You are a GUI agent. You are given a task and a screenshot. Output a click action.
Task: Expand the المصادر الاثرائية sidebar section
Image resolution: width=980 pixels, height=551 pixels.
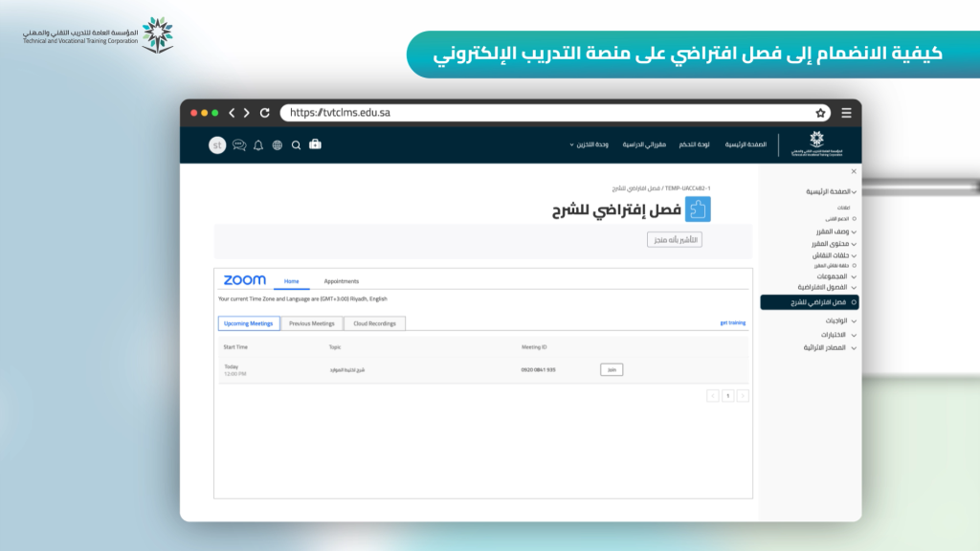830,348
